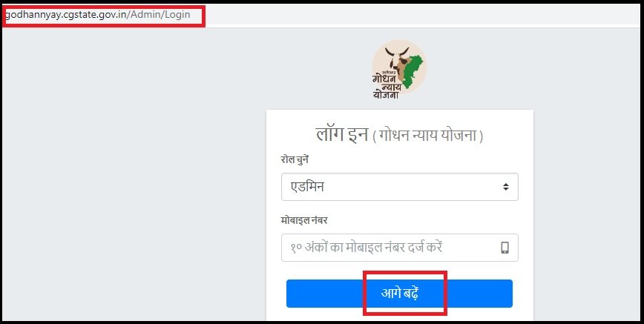Click the green Chhattisgarh map in logo

pos(413,70)
